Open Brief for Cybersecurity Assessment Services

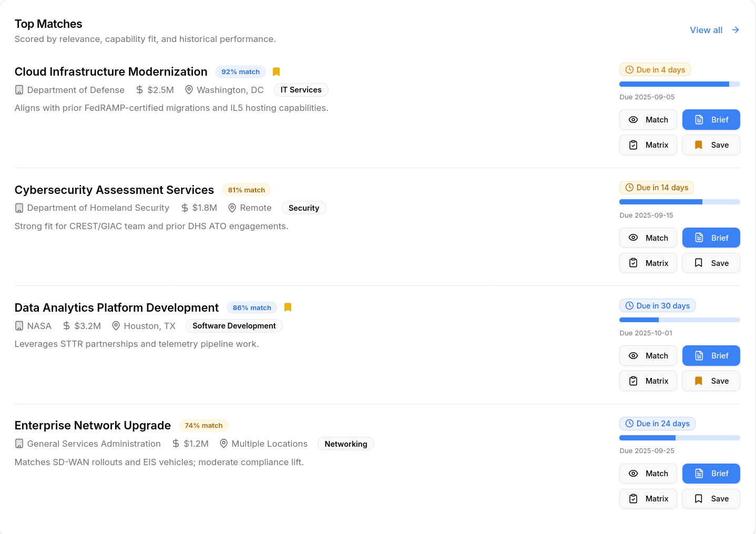[711, 238]
